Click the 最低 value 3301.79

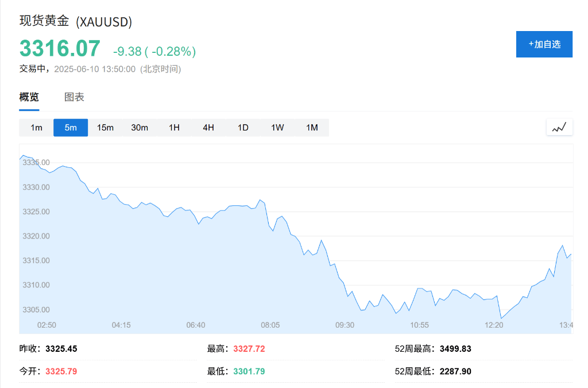tap(249, 371)
